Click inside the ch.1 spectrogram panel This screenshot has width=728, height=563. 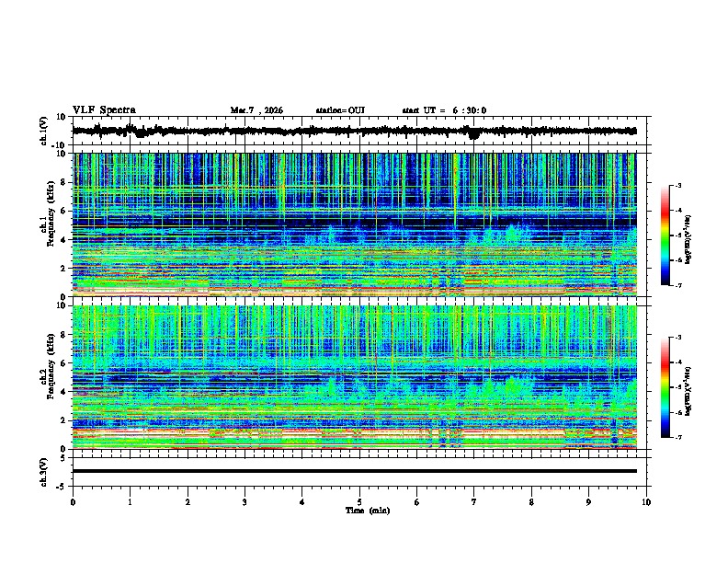click(x=355, y=224)
